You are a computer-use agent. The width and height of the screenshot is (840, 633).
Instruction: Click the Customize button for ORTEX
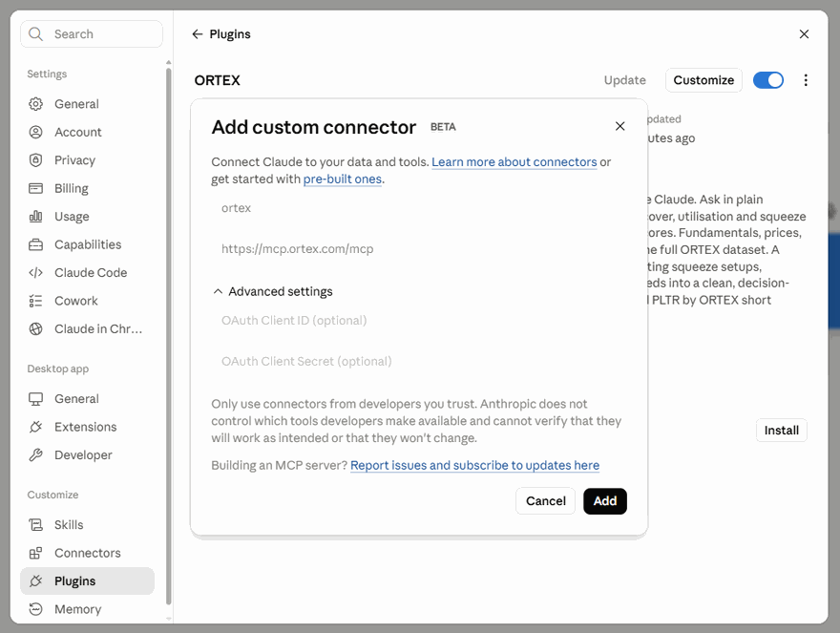[703, 80]
